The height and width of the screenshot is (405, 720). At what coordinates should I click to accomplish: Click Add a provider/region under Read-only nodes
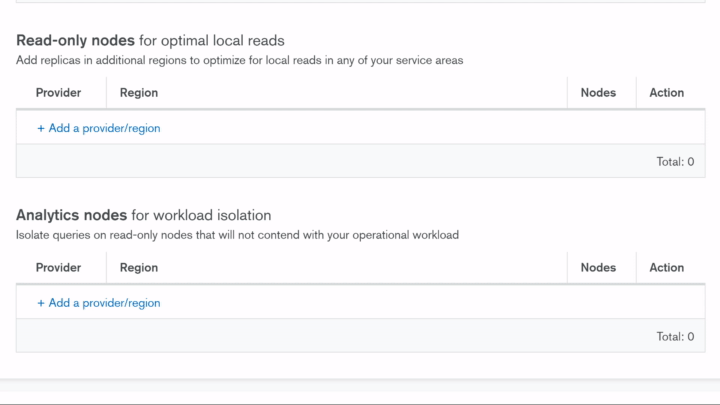point(104,128)
